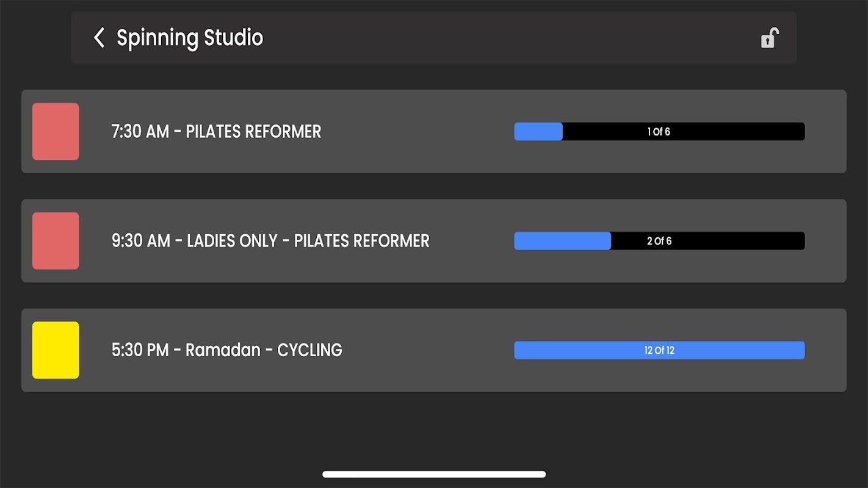Click blue filled part of 9:30 AM bar
The height and width of the screenshot is (488, 868).
[562, 241]
